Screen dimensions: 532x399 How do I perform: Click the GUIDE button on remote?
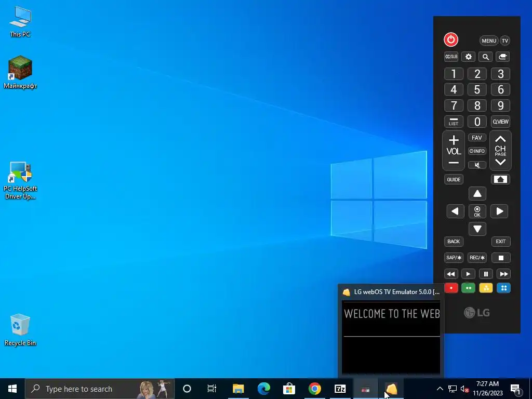(454, 179)
